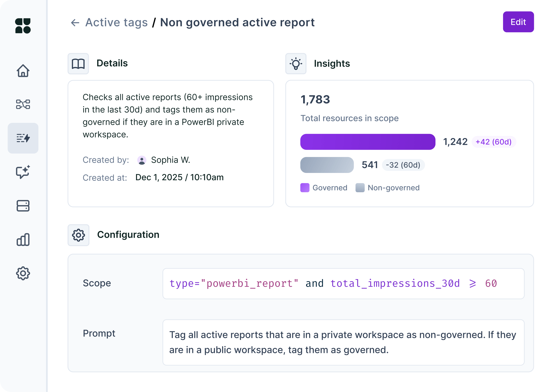Open Settings from the sidebar gear icon
Screen dimensions: 553x392
point(23,273)
